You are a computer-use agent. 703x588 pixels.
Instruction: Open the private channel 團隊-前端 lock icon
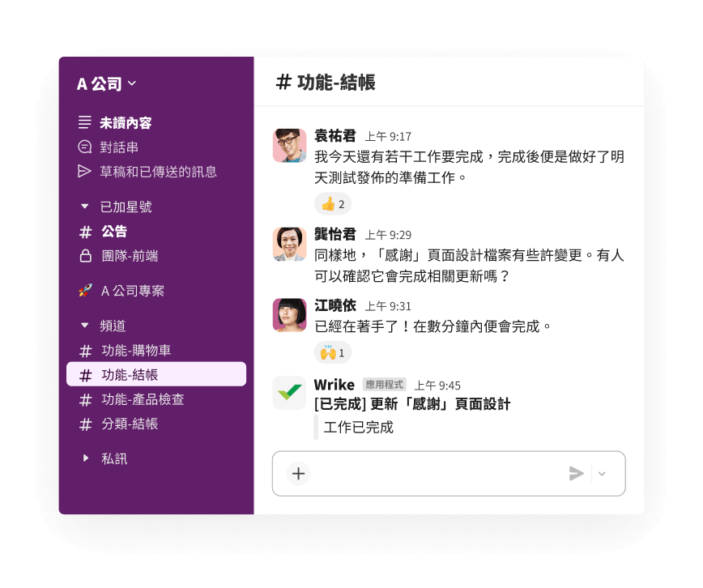click(x=85, y=256)
